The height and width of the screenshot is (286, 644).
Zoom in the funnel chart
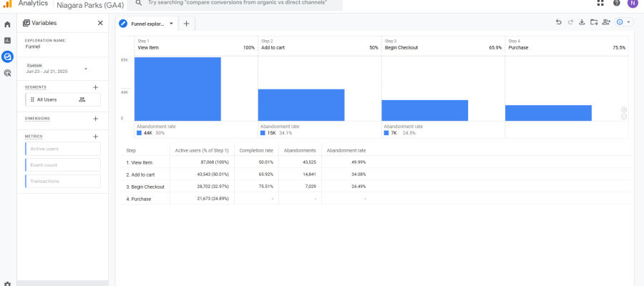[x=624, y=109]
